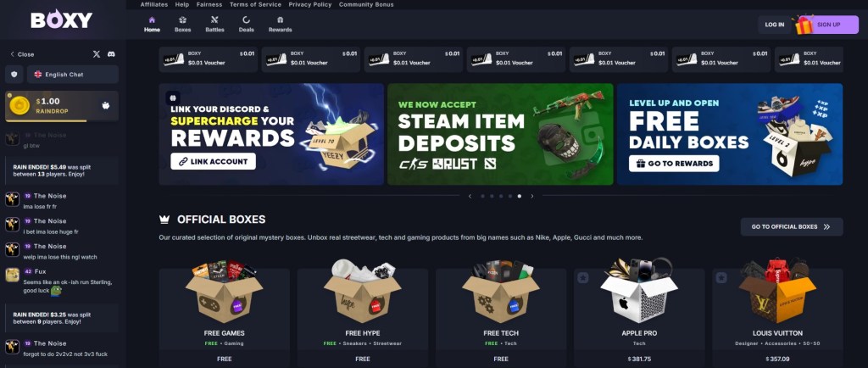The height and width of the screenshot is (368, 868).
Task: Click the Link Account button
Action: [213, 161]
